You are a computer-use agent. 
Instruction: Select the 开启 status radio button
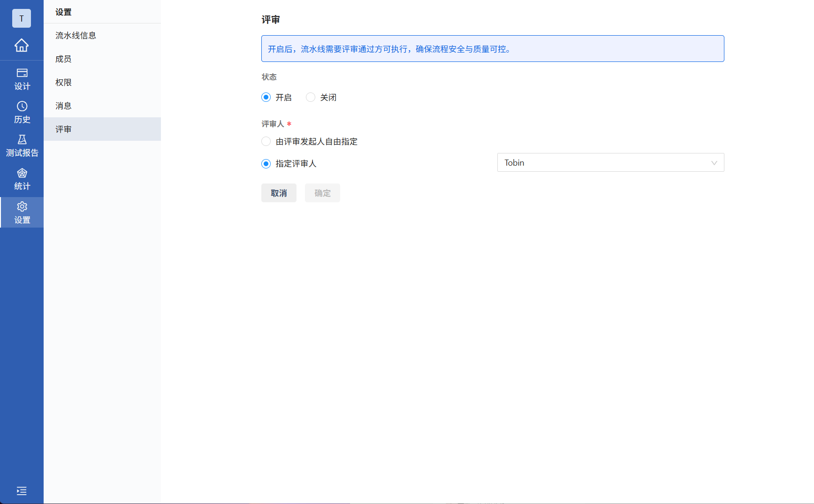pos(266,97)
